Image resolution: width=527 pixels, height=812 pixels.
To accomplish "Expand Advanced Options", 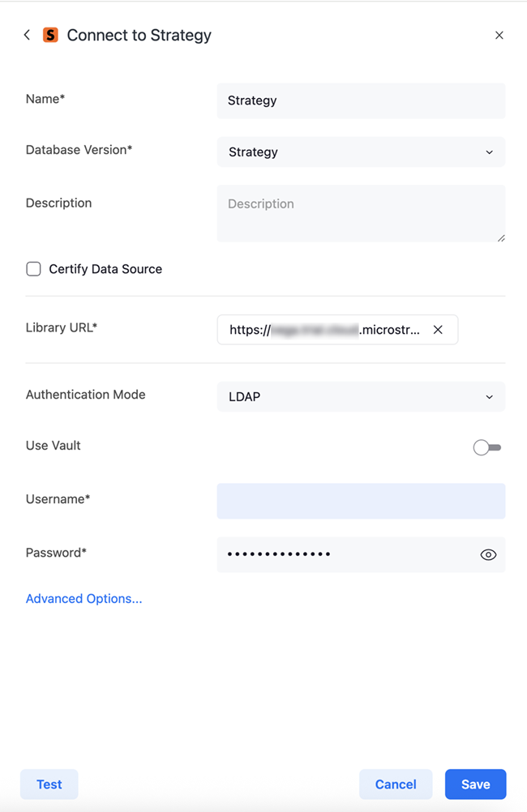I will pos(84,599).
